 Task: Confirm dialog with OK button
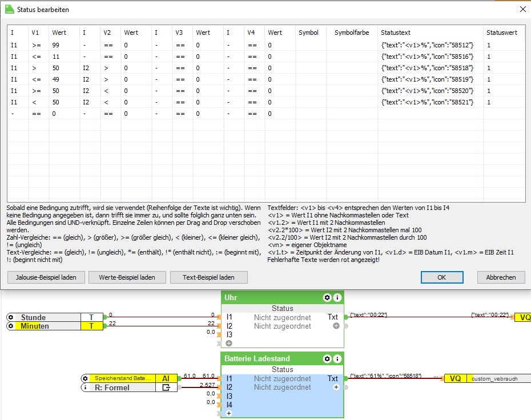tap(442, 277)
